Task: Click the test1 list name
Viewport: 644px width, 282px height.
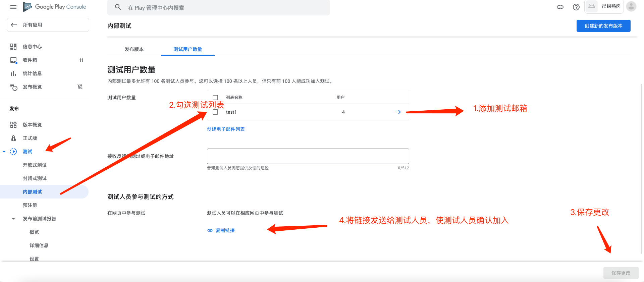Action: click(231, 112)
